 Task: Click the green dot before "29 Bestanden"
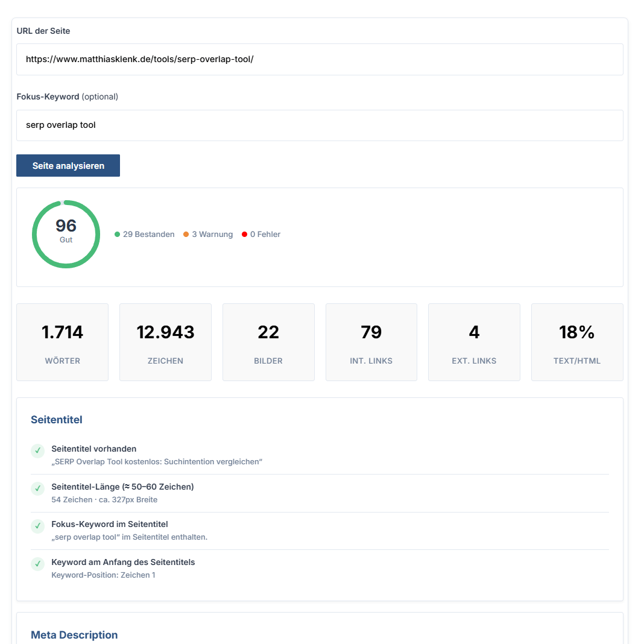pos(118,234)
